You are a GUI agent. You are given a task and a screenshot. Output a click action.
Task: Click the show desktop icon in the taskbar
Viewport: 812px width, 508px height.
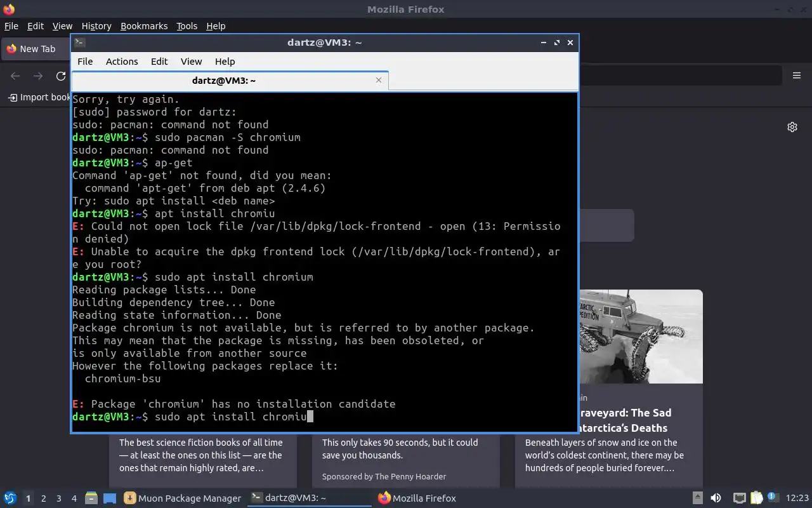[109, 498]
